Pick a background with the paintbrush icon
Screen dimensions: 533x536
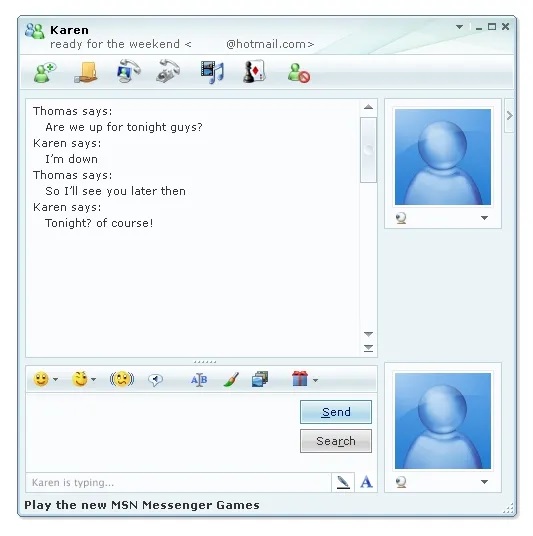pos(231,379)
